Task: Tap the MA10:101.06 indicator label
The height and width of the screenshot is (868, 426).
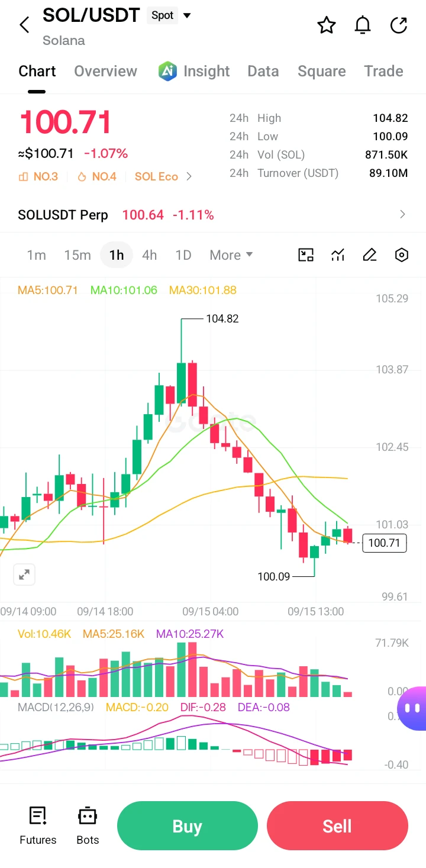Action: pyautogui.click(x=124, y=290)
